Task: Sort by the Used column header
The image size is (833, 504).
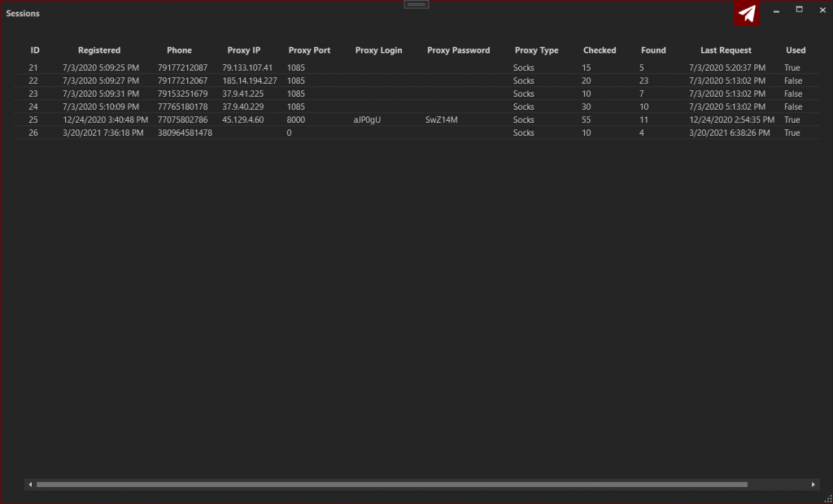Action: (x=796, y=50)
